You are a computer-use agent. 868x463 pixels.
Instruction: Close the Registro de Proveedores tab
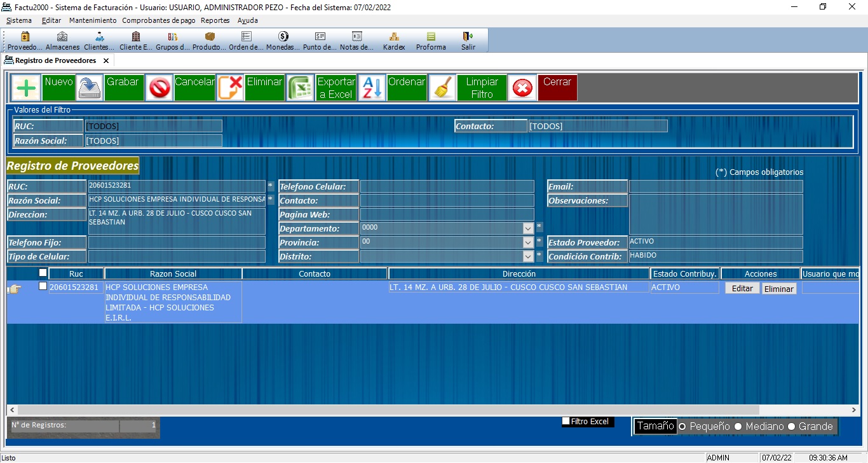pyautogui.click(x=106, y=61)
